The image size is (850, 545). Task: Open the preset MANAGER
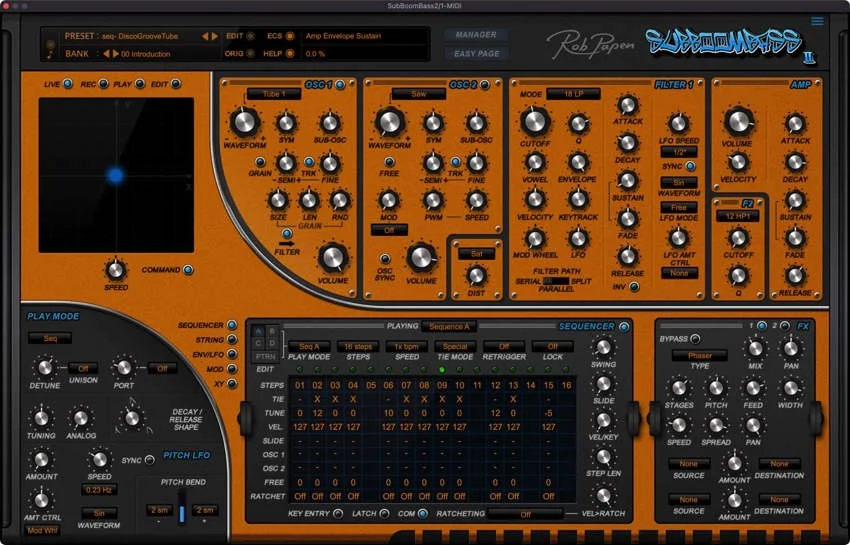coord(475,35)
